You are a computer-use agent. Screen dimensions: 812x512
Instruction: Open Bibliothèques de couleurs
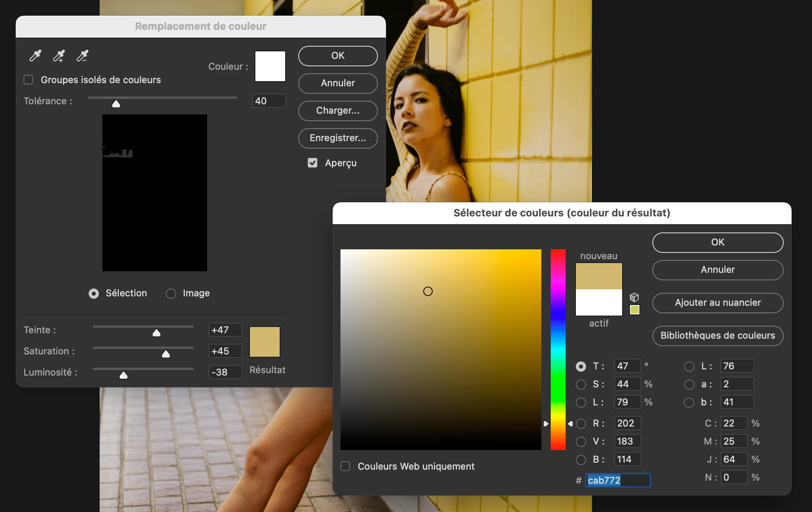pyautogui.click(x=717, y=336)
